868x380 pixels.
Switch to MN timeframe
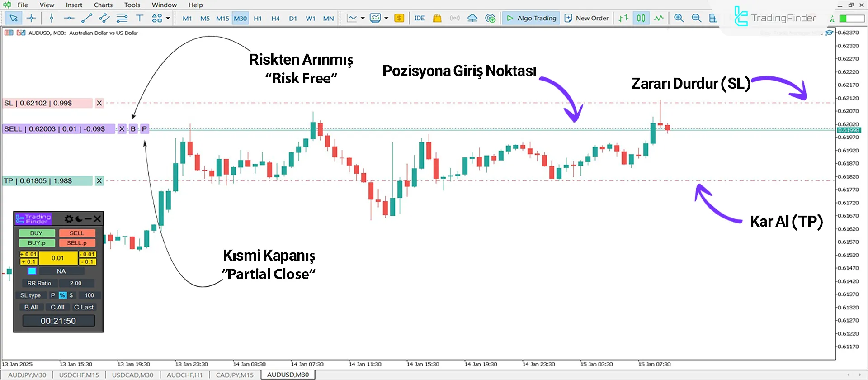click(328, 19)
